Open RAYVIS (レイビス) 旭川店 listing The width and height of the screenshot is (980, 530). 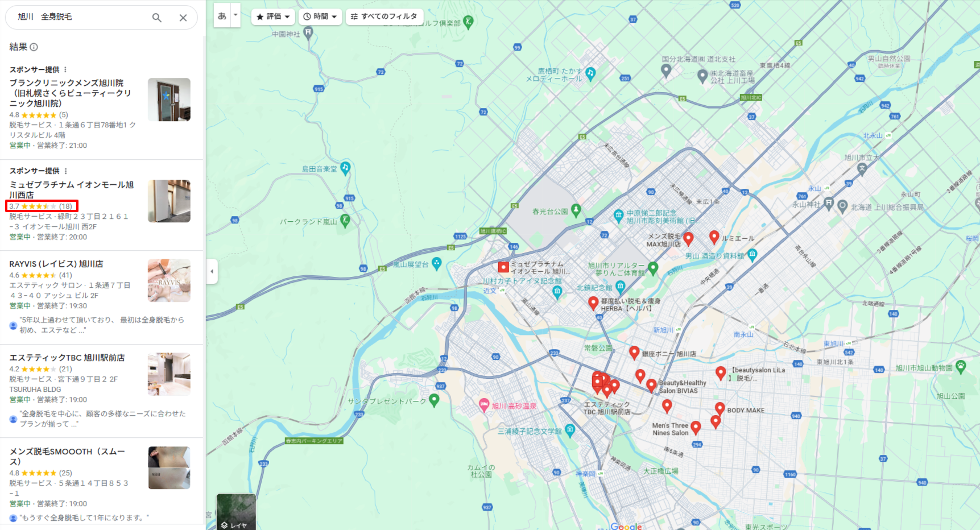click(x=56, y=264)
